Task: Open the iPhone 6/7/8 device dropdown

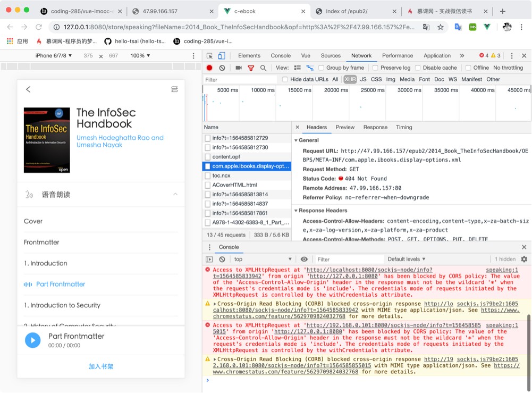Action: (54, 56)
